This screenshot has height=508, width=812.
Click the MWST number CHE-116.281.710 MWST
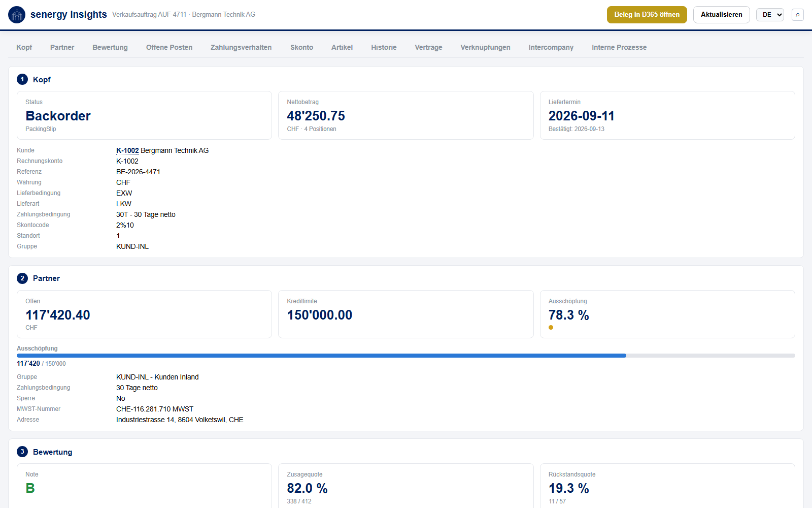(x=155, y=409)
